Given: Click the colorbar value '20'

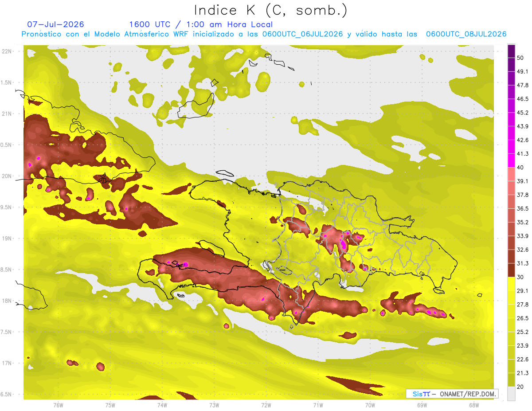Looking at the screenshot, I should [521, 387].
